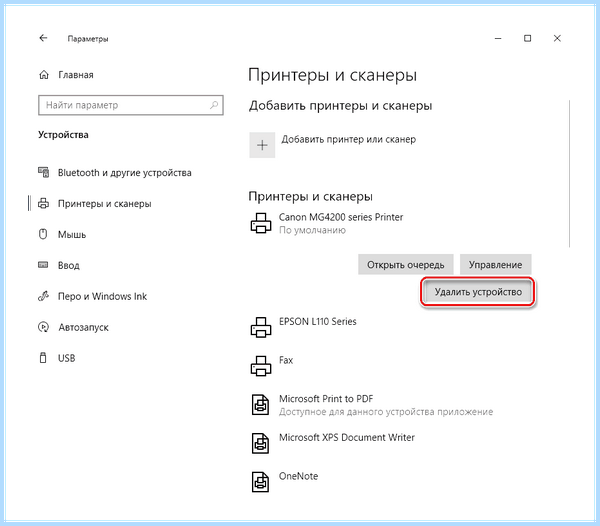Click the vertical scrollbar on right
600x526 pixels.
(569, 174)
